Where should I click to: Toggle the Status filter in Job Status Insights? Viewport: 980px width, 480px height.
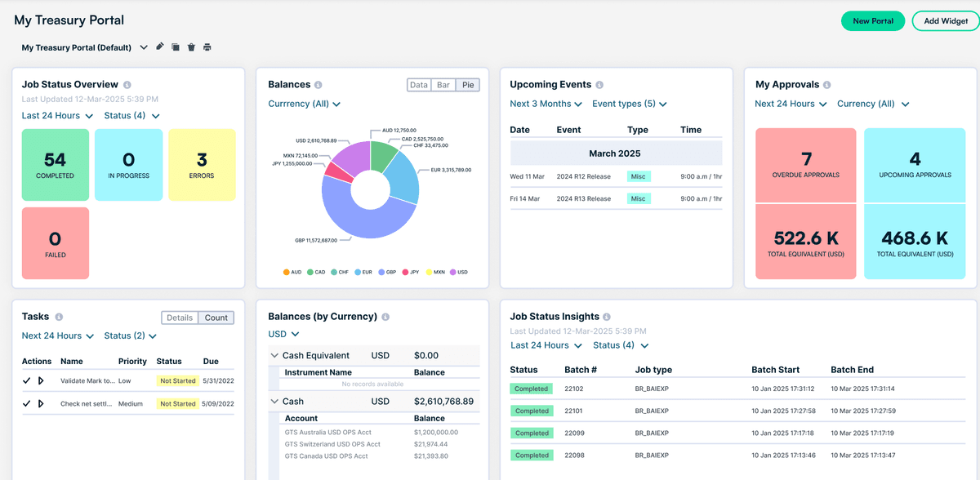point(618,344)
